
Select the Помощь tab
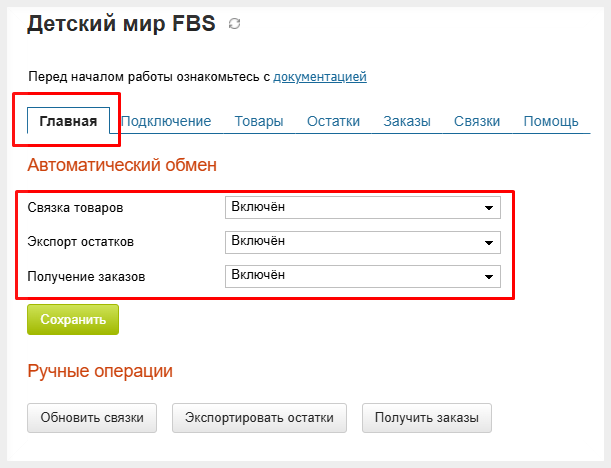(x=551, y=121)
